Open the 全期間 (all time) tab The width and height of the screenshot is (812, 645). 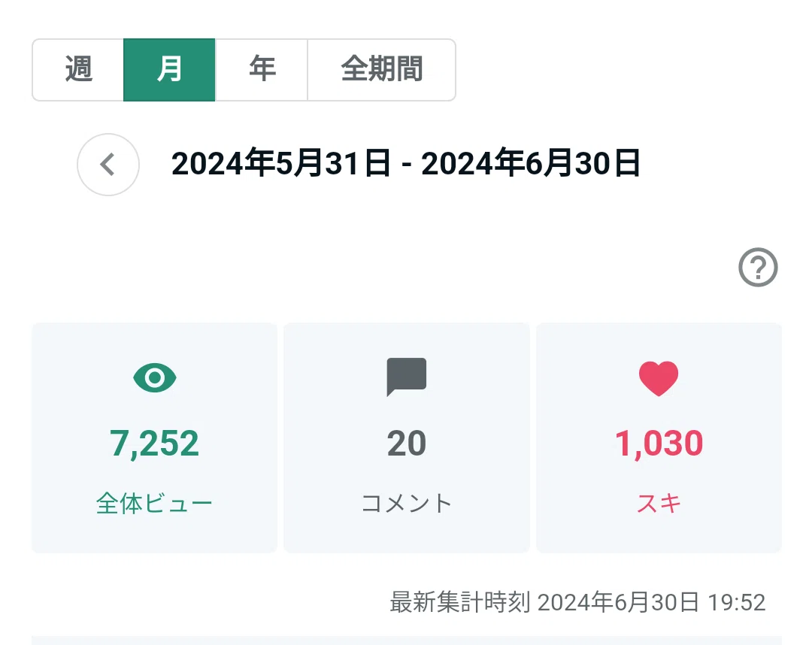coord(382,70)
